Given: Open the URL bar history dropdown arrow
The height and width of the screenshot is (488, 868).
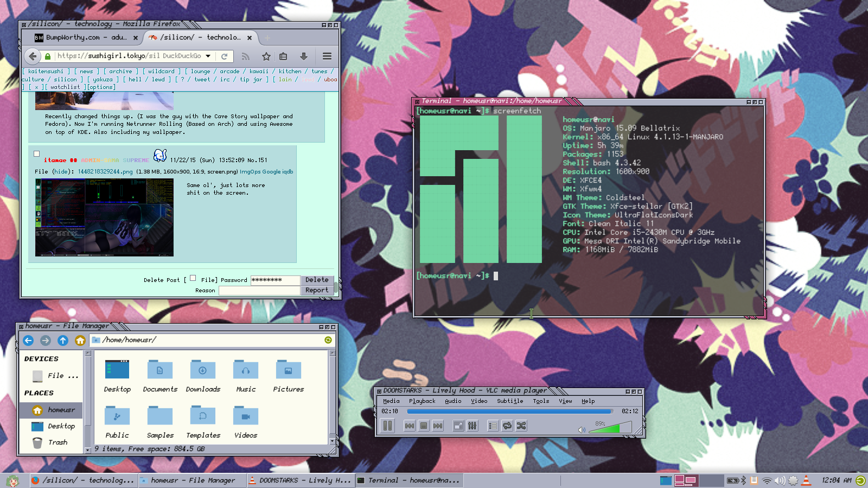Looking at the screenshot, I should click(208, 56).
